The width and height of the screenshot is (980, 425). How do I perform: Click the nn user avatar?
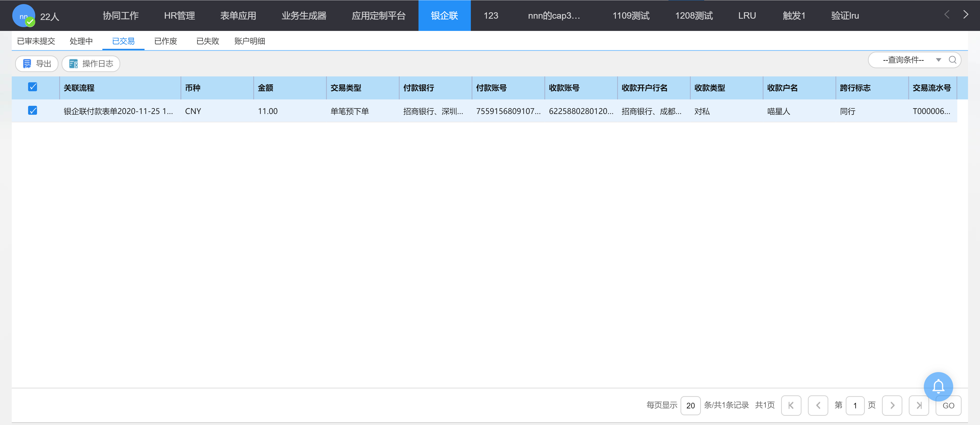pyautogui.click(x=23, y=16)
